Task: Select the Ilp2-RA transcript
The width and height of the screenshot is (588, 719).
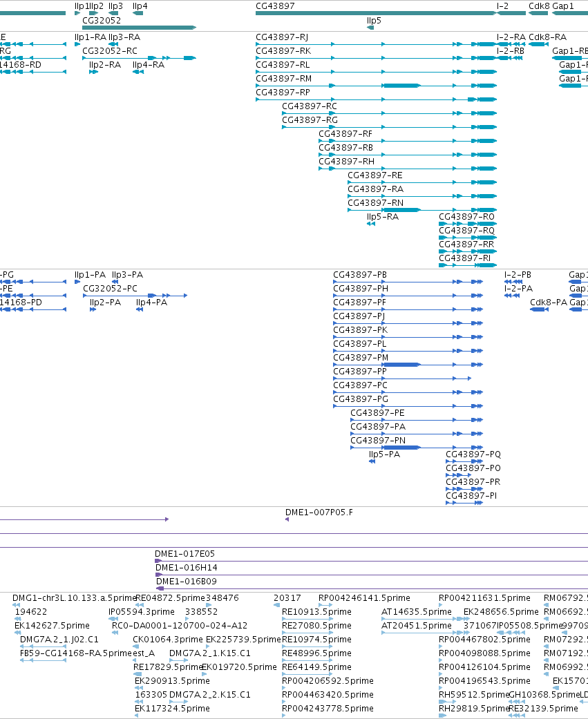Action: point(93,72)
